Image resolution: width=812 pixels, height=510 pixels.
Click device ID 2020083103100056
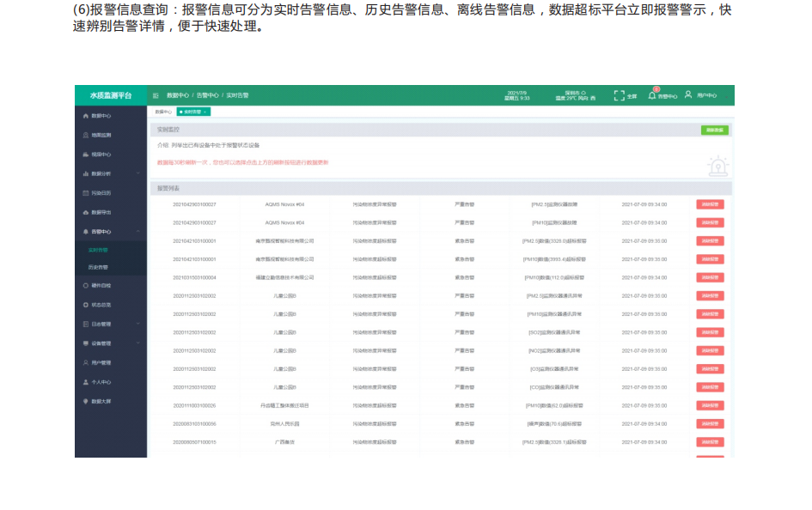tap(195, 424)
